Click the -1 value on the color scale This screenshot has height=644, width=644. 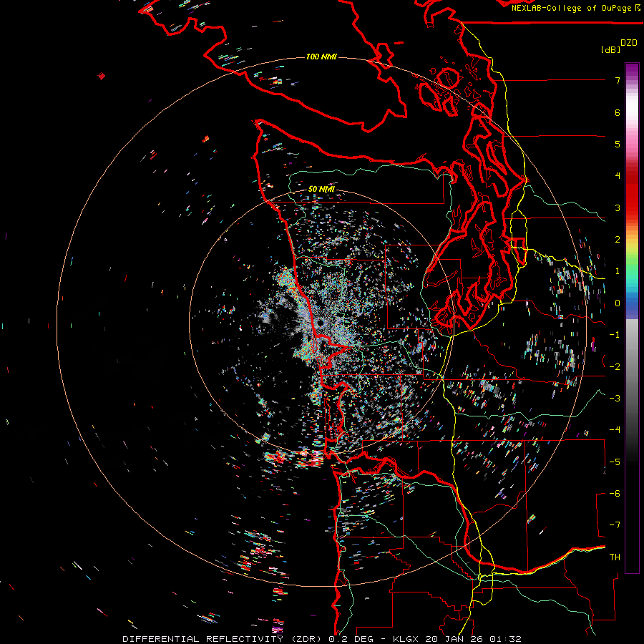tap(615, 335)
